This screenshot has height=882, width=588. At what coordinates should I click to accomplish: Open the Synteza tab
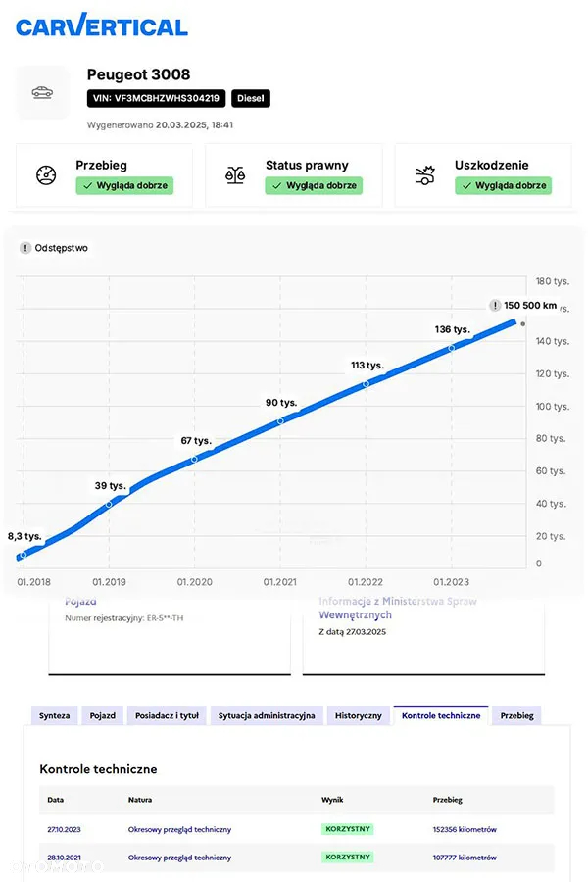tap(55, 715)
